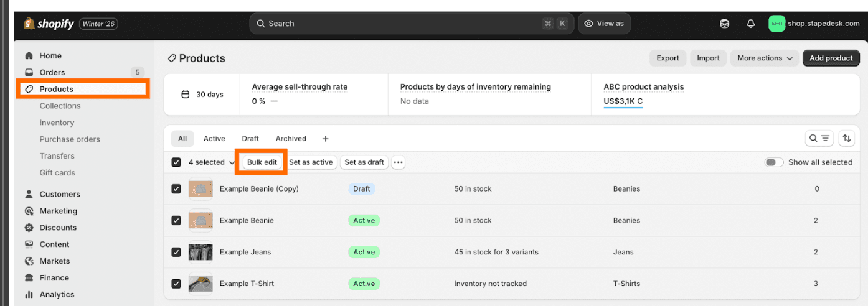The height and width of the screenshot is (306, 868).
Task: Click the Content icon in sidebar
Action: (29, 244)
